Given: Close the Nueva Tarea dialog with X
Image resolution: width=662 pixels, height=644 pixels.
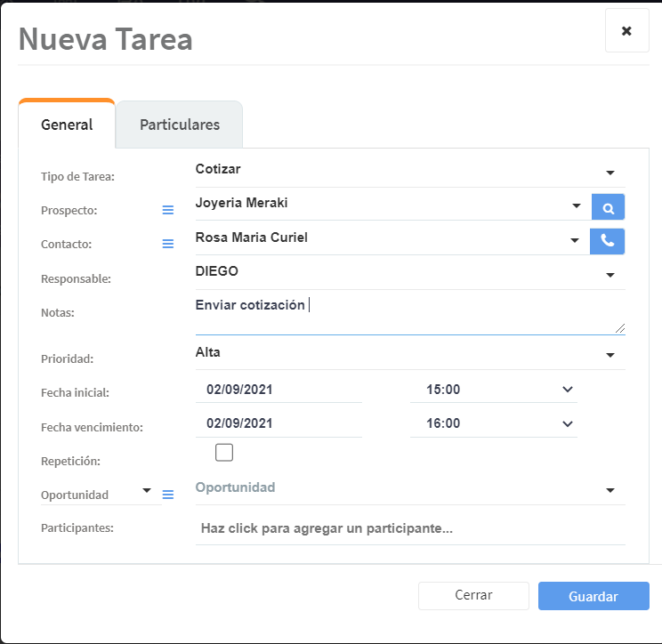Looking at the screenshot, I should [626, 31].
